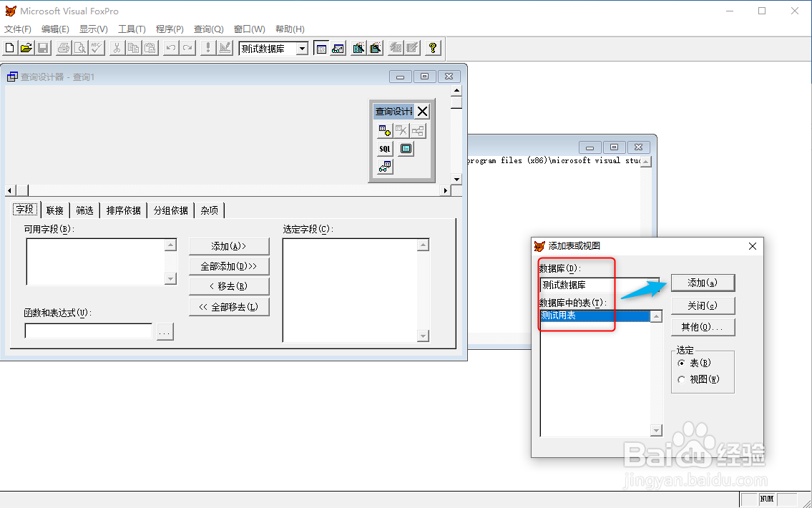Switch to the 联接 tab

tap(54, 210)
